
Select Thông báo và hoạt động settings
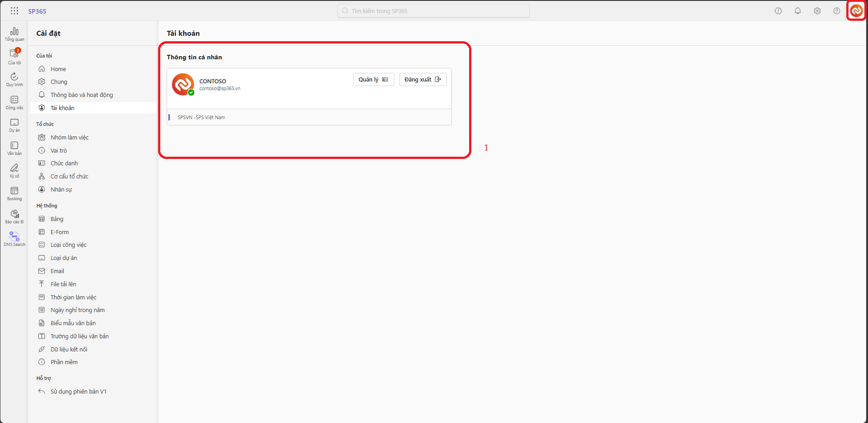click(82, 95)
